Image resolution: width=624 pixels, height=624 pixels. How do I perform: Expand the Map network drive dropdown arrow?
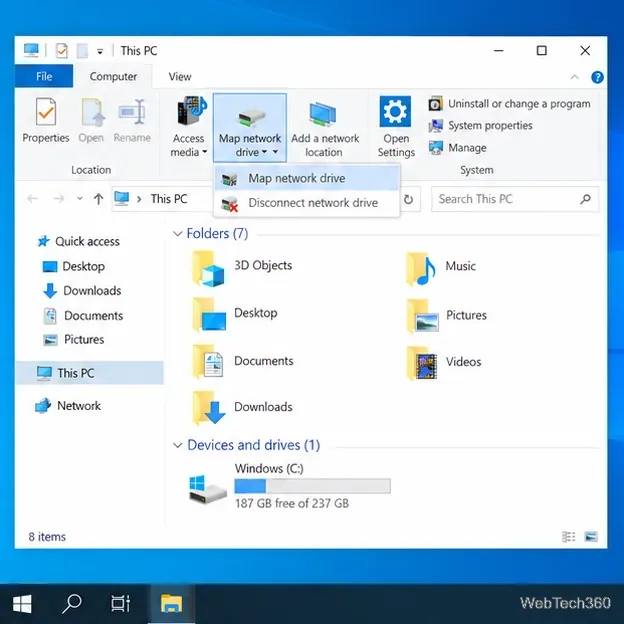[x=275, y=152]
